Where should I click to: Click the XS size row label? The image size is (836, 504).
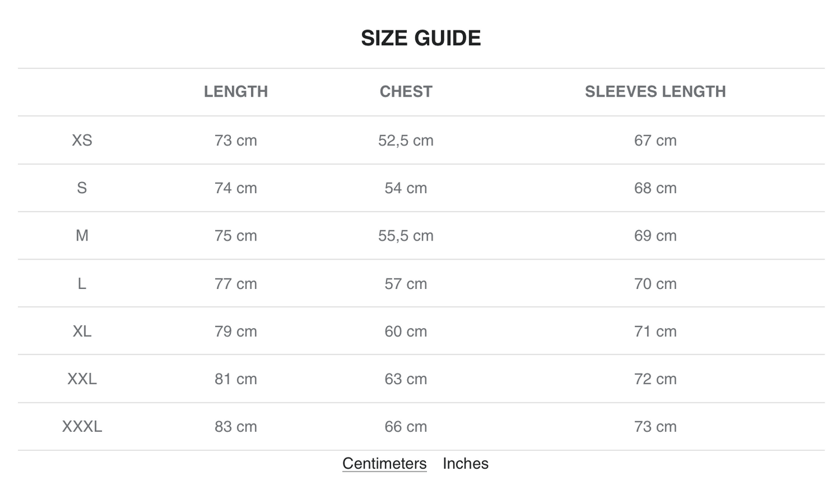click(82, 140)
